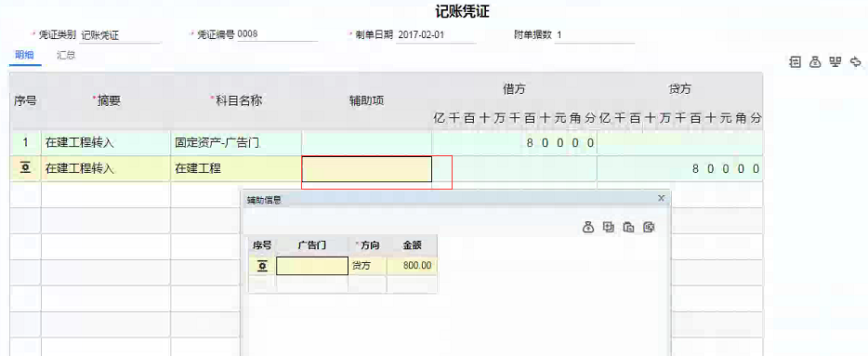Viewport: 868px width, 356px height.
Task: Click the row one debit amount 80000
Action: coord(514,143)
